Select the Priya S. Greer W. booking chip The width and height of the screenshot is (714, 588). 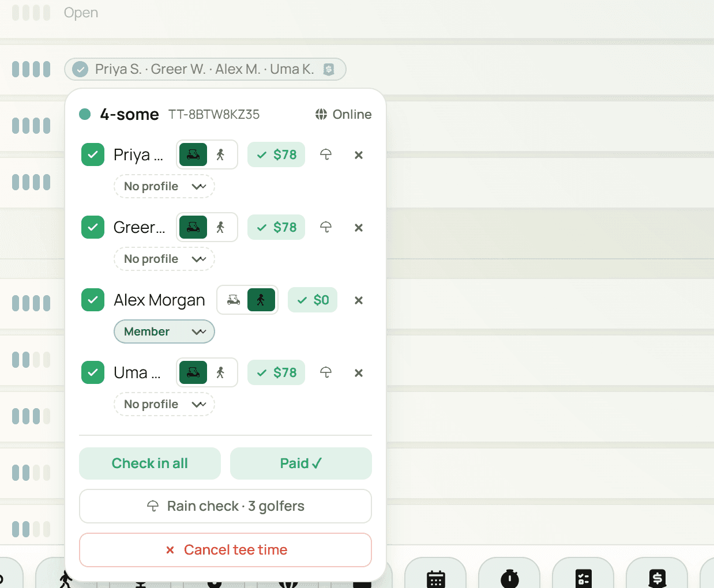[205, 69]
